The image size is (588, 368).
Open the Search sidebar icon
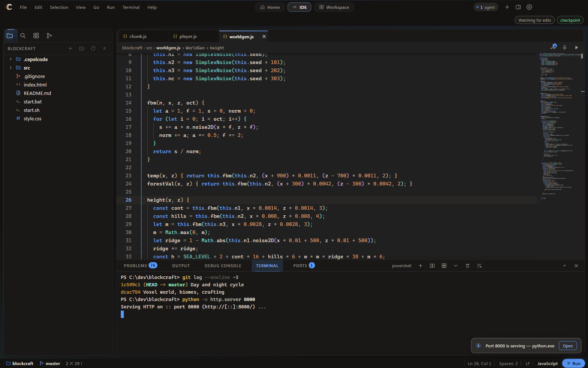[23, 36]
